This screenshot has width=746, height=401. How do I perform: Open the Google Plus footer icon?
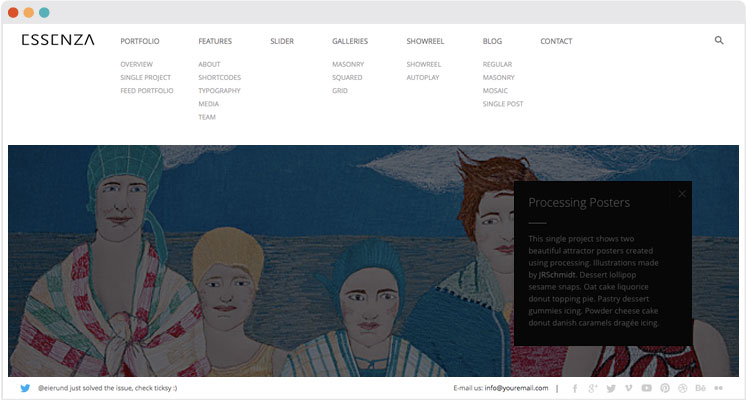(592, 389)
